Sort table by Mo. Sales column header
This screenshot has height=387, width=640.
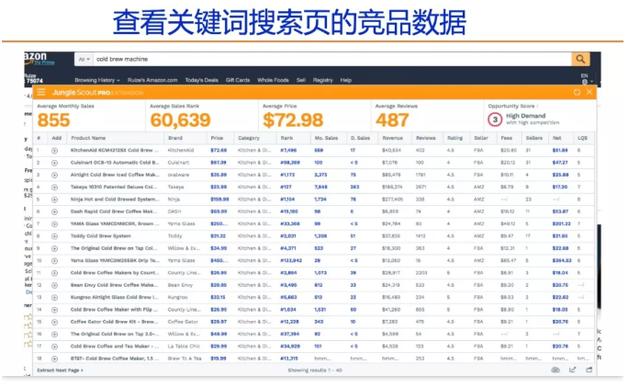(x=326, y=138)
